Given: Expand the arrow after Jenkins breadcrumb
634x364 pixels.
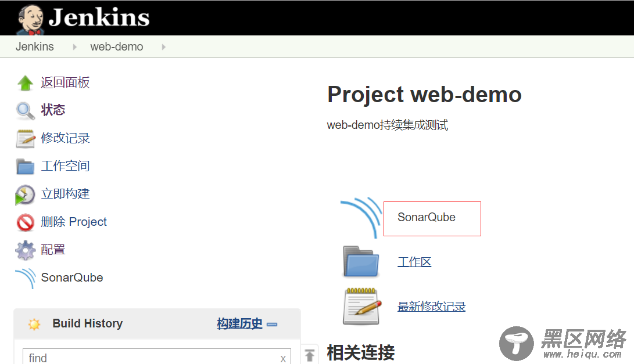Looking at the screenshot, I should pos(75,47).
